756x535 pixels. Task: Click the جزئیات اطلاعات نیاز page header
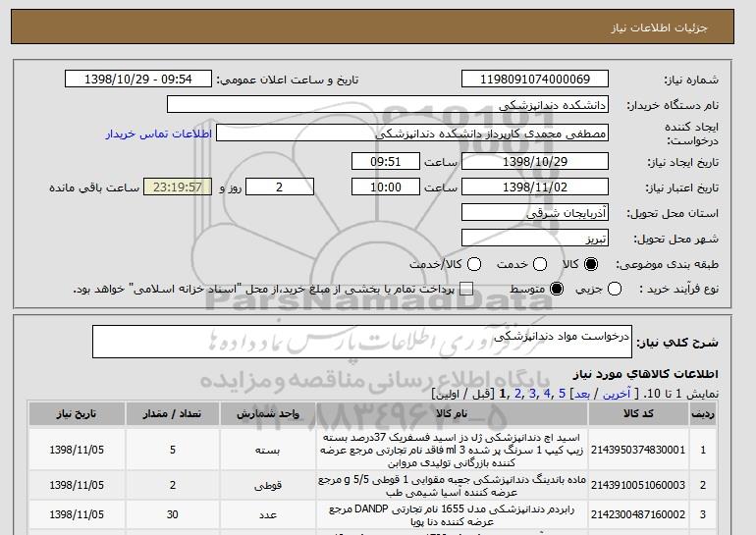pos(659,27)
